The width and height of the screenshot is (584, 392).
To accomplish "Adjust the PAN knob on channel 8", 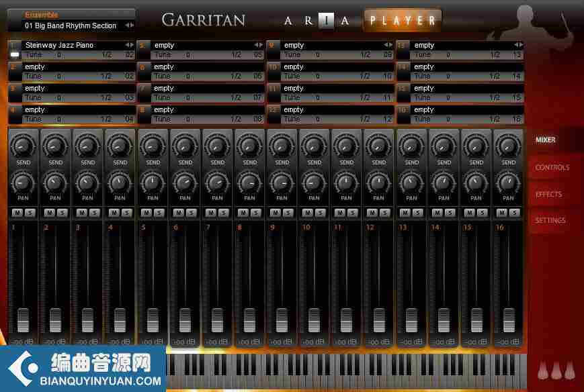I will click(x=249, y=182).
